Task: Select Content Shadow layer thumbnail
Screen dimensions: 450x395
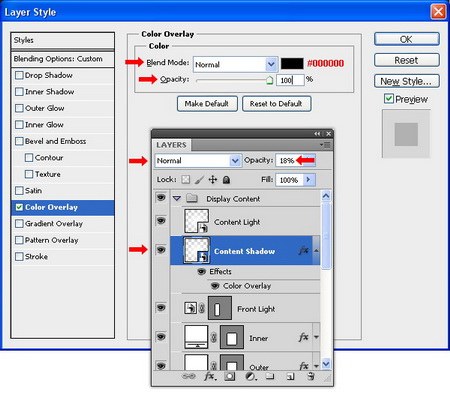Action: click(x=196, y=250)
